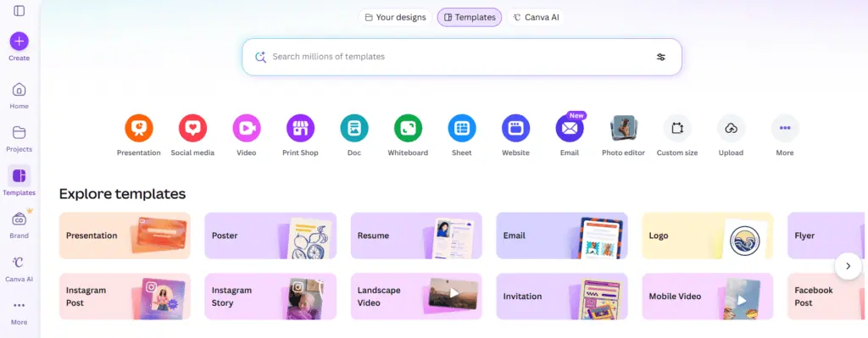Open Resume template card
The image size is (868, 338).
pos(416,235)
